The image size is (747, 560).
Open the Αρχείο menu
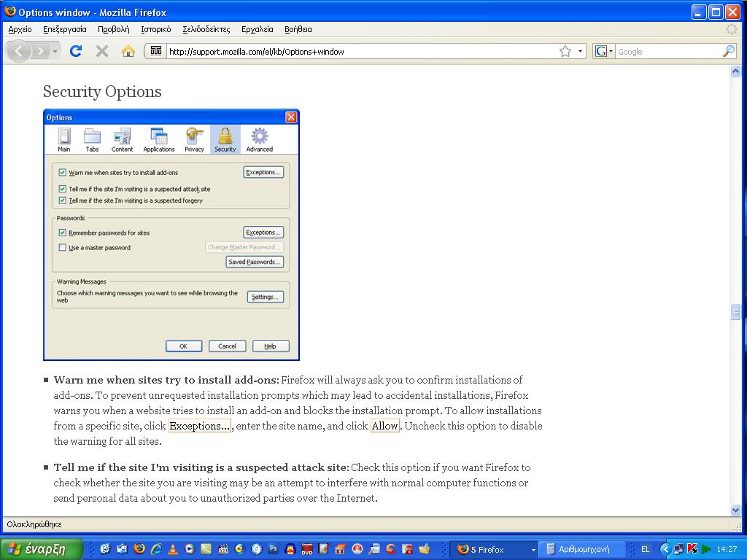(20, 29)
